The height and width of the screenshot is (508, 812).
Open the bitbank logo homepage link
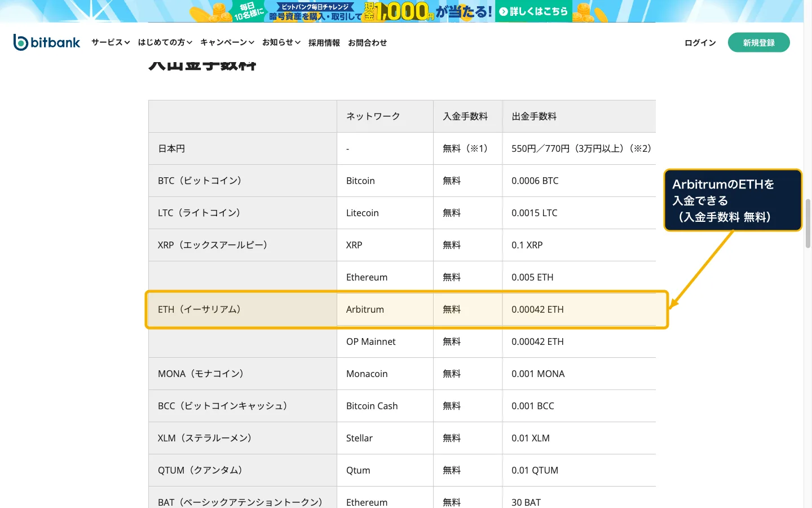(47, 42)
